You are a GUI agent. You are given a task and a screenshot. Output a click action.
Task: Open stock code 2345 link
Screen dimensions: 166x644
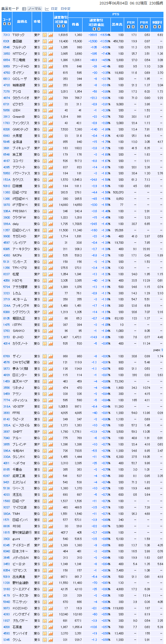pos(6,640)
